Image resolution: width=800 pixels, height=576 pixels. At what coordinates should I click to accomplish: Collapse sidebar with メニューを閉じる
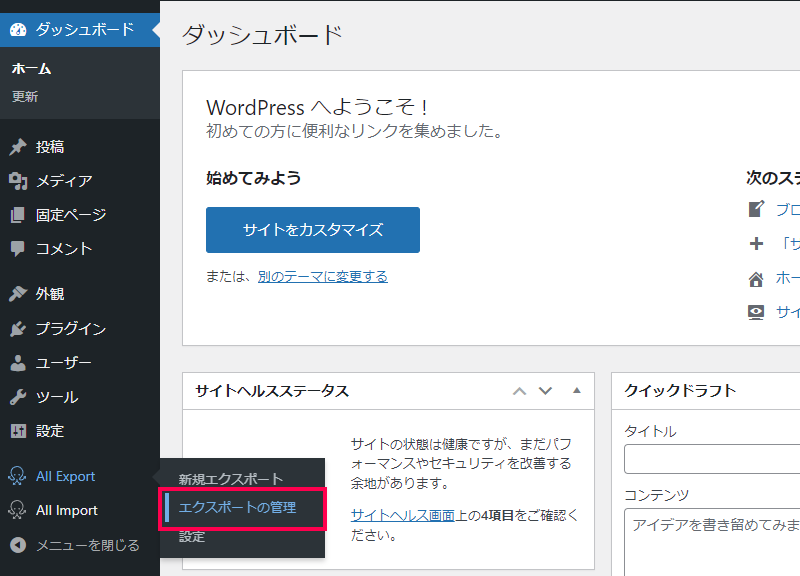tap(76, 545)
